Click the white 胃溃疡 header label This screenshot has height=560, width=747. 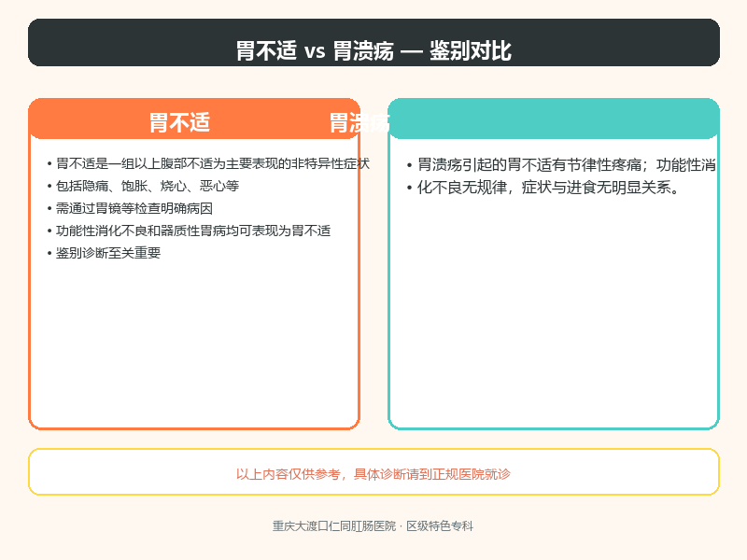click(x=359, y=123)
